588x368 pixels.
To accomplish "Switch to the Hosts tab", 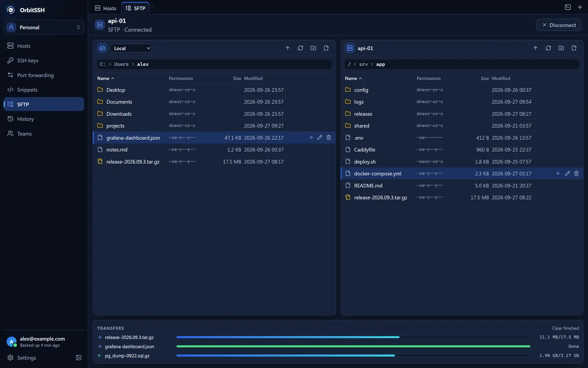I will pos(106,8).
